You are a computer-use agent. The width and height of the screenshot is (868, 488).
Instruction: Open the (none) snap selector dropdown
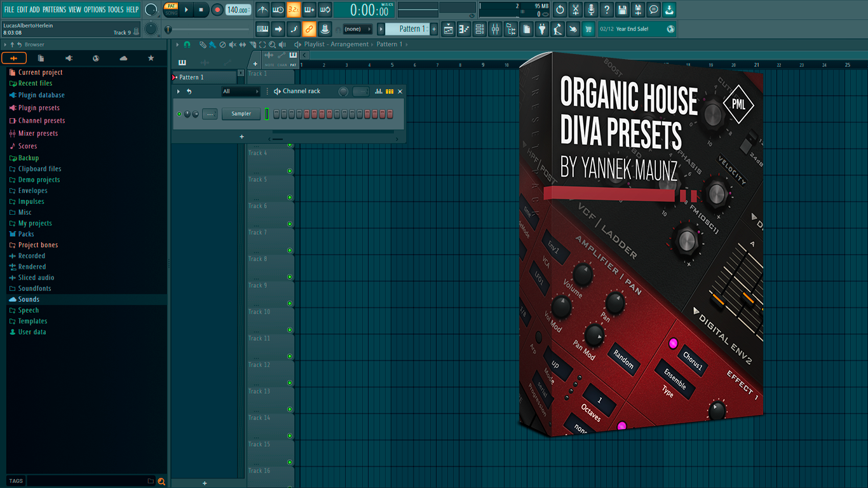point(357,29)
